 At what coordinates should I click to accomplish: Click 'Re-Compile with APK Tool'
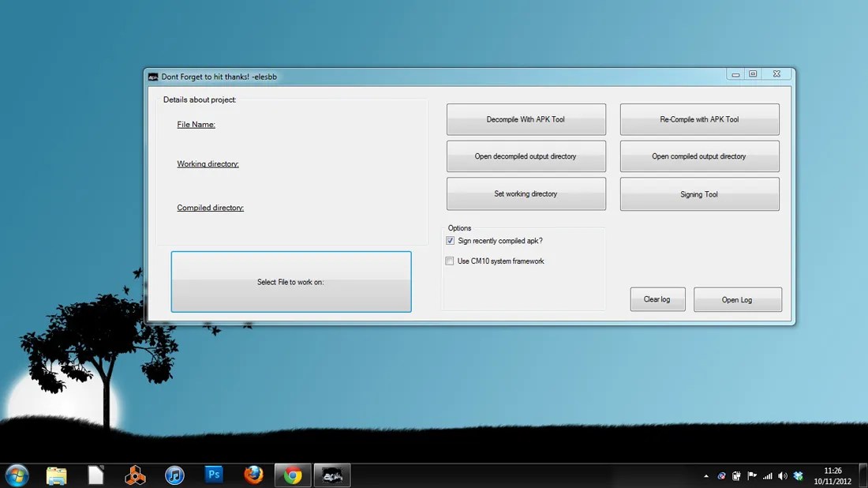click(x=699, y=118)
